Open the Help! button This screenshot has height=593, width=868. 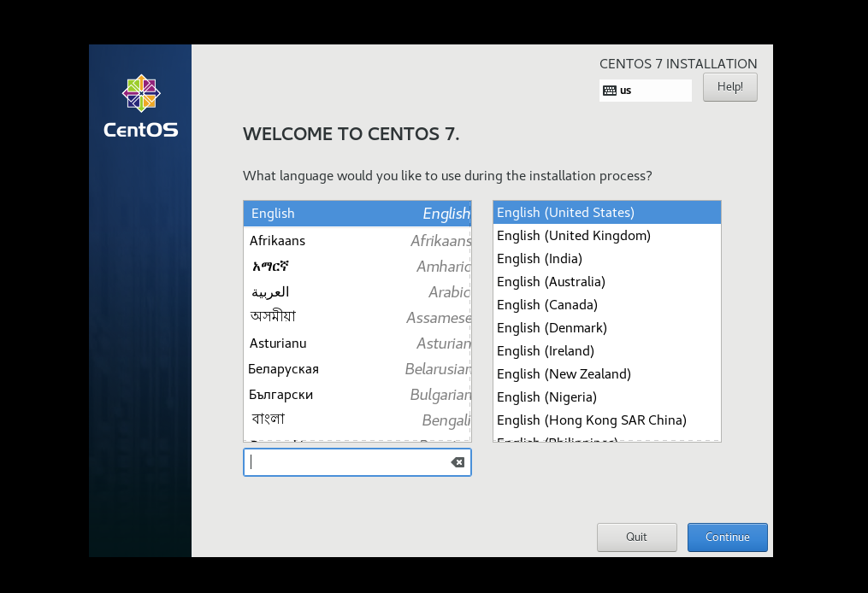(x=729, y=87)
